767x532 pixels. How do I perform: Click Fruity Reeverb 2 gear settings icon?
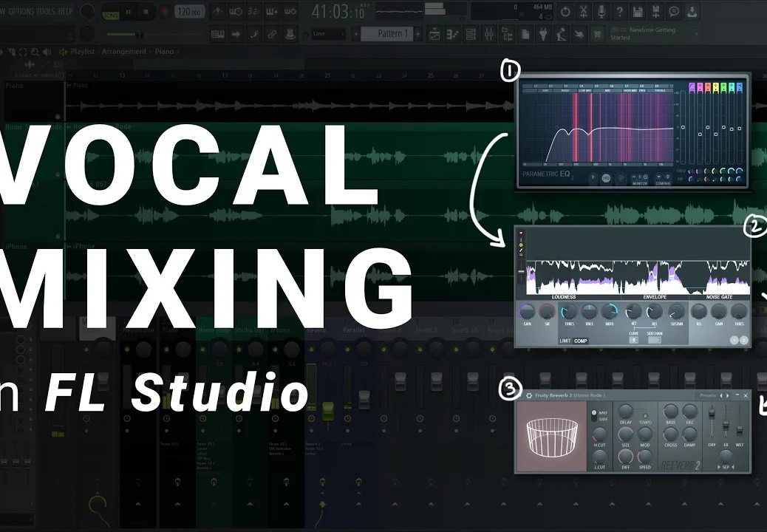click(529, 395)
